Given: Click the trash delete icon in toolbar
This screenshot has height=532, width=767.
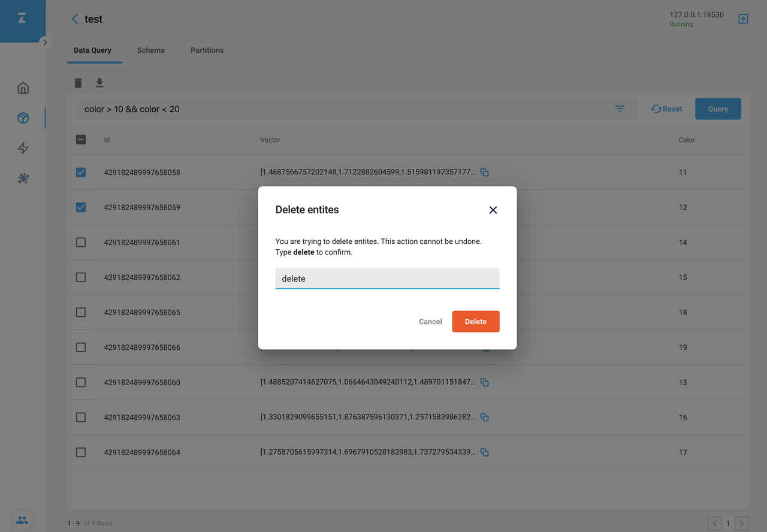Looking at the screenshot, I should click(78, 83).
